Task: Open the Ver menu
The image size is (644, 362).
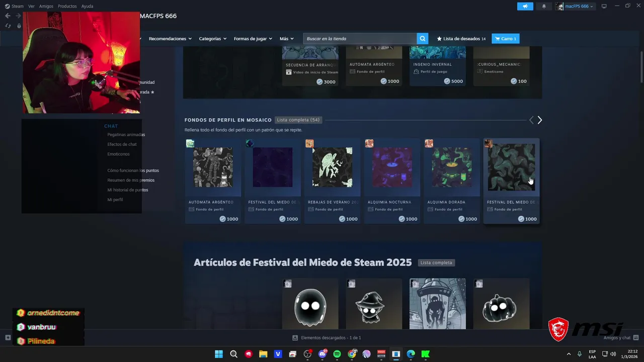Action: [31, 6]
